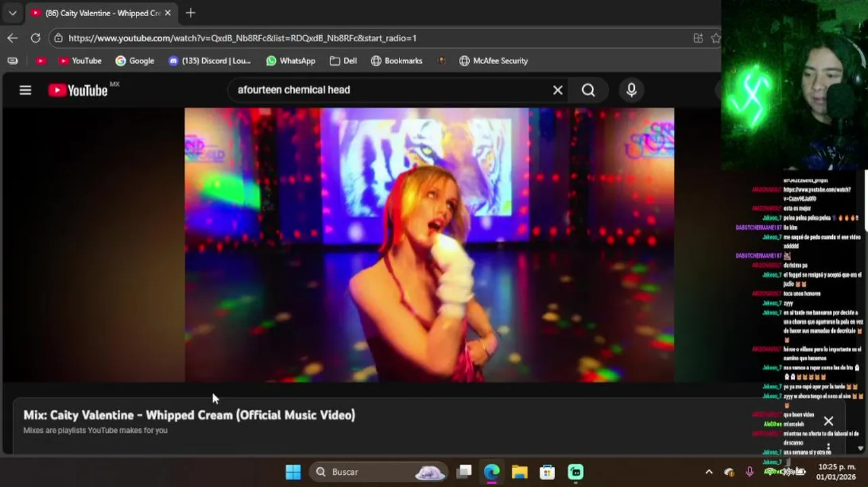868x487 pixels.
Task: View site information lock icon
Action: pyautogui.click(x=59, y=39)
